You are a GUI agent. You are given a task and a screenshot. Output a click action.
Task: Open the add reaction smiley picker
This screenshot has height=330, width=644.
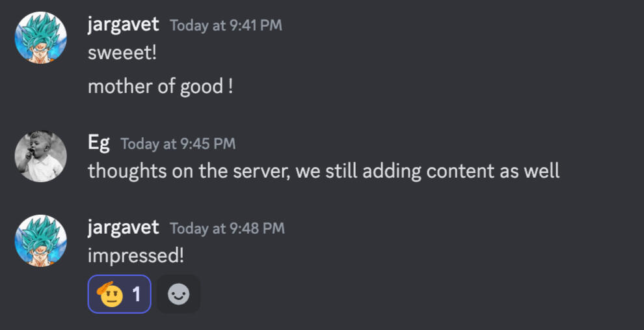178,295
